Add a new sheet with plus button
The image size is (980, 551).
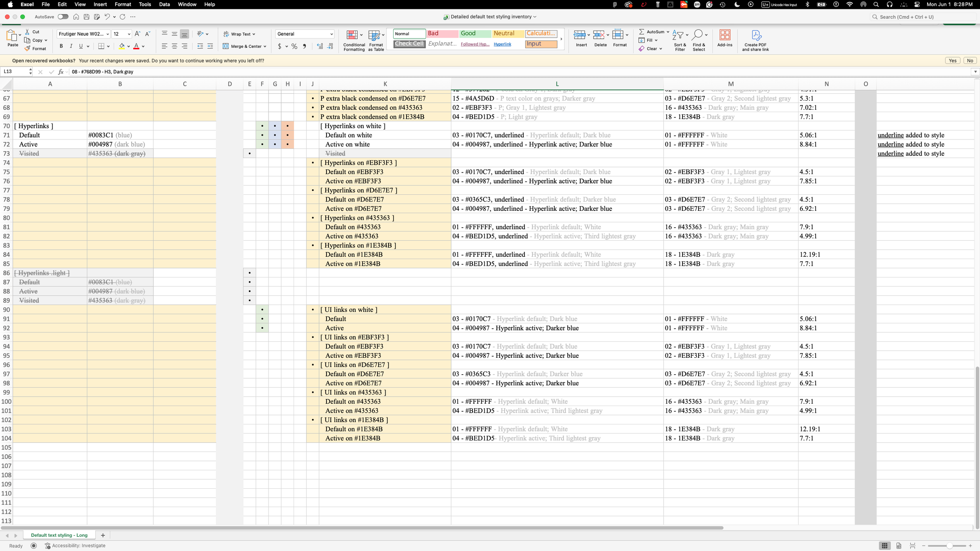(103, 535)
